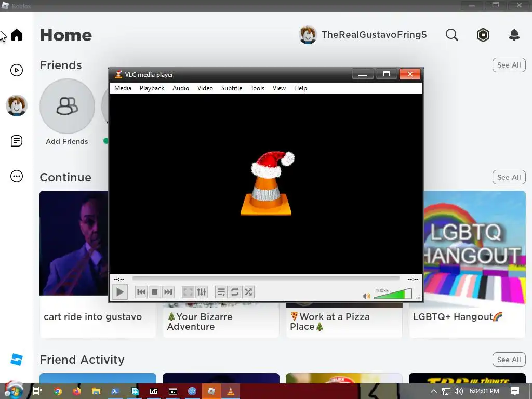
Task: Open the More (three dots) sidebar icon
Action: 17,176
